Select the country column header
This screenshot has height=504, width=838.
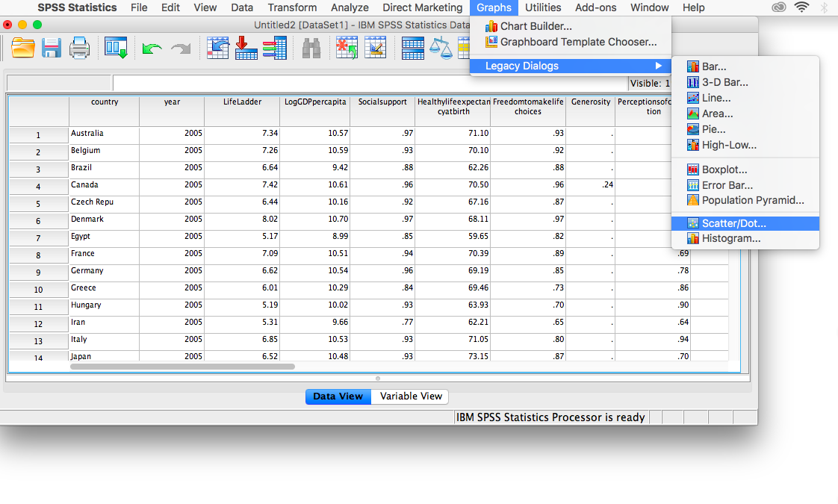105,111
